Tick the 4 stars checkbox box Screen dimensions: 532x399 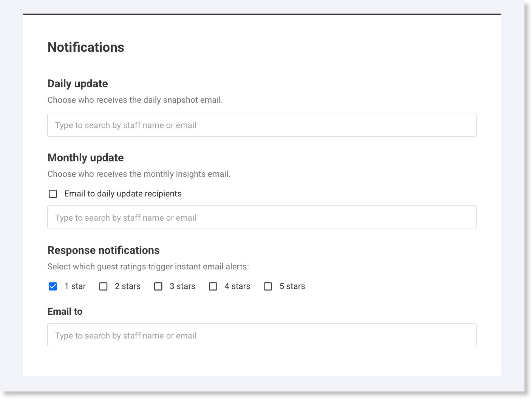pyautogui.click(x=213, y=286)
